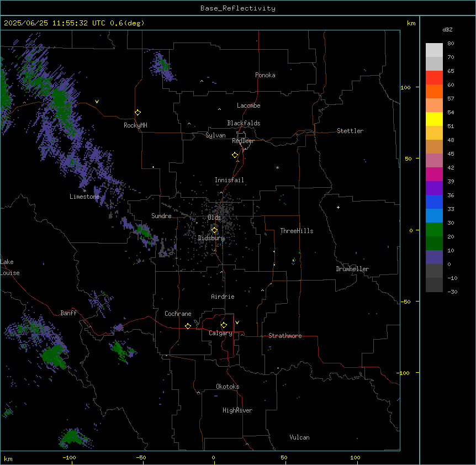Select the RockyMH label
Screen dimensions: 476x465
(x=135, y=125)
